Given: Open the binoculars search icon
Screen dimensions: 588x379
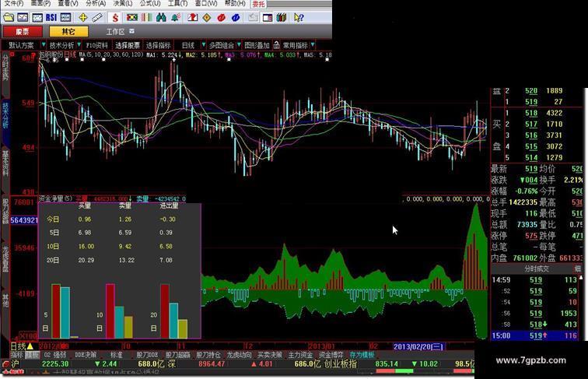Looking at the screenshot, I should pyautogui.click(x=161, y=18).
